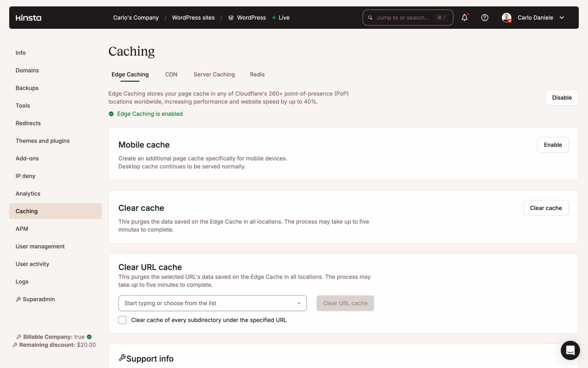Image resolution: width=588 pixels, height=368 pixels.
Task: Click the notifications bell icon
Action: pos(464,18)
